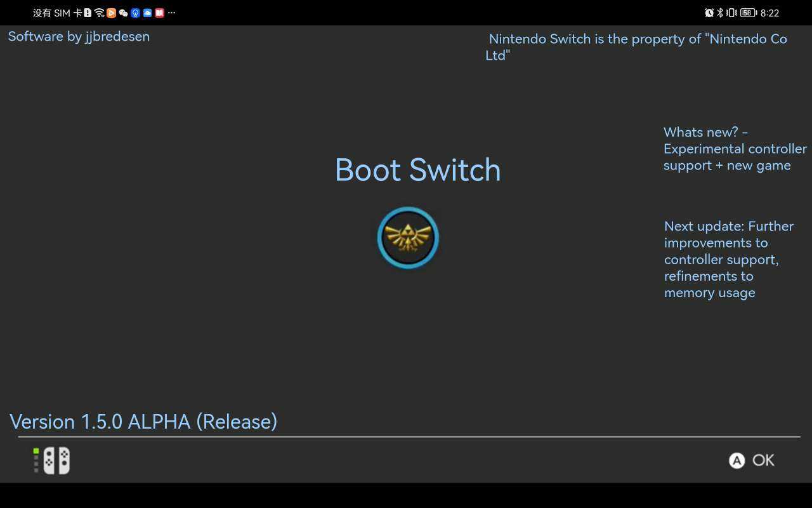Tap the alarm clock status icon
Viewport: 812px width, 508px height.
coord(709,13)
